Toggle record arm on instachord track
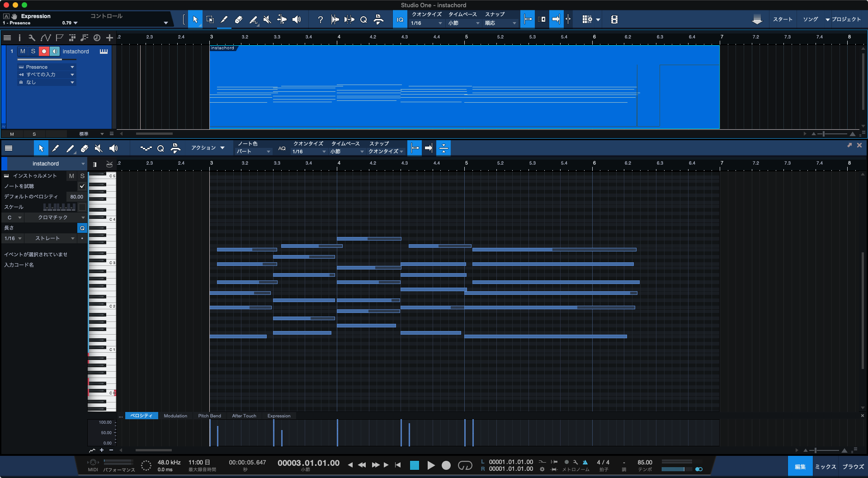 pyautogui.click(x=44, y=51)
